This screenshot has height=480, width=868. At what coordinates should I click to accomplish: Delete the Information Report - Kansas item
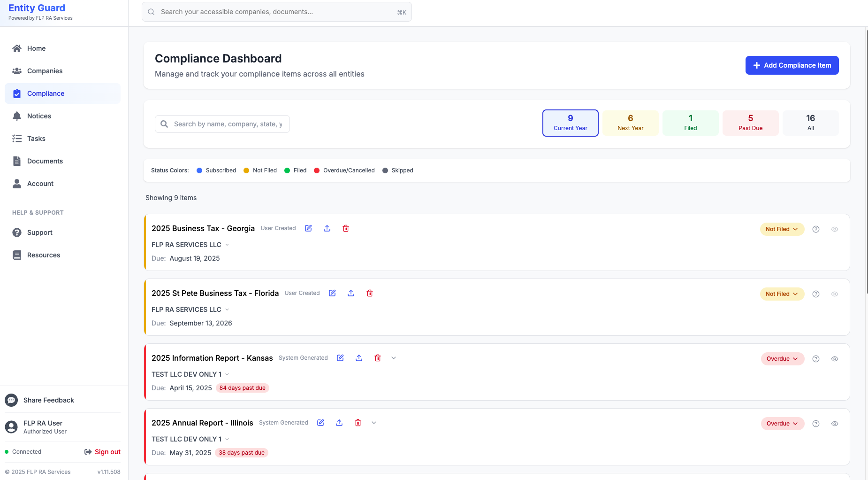(x=378, y=358)
